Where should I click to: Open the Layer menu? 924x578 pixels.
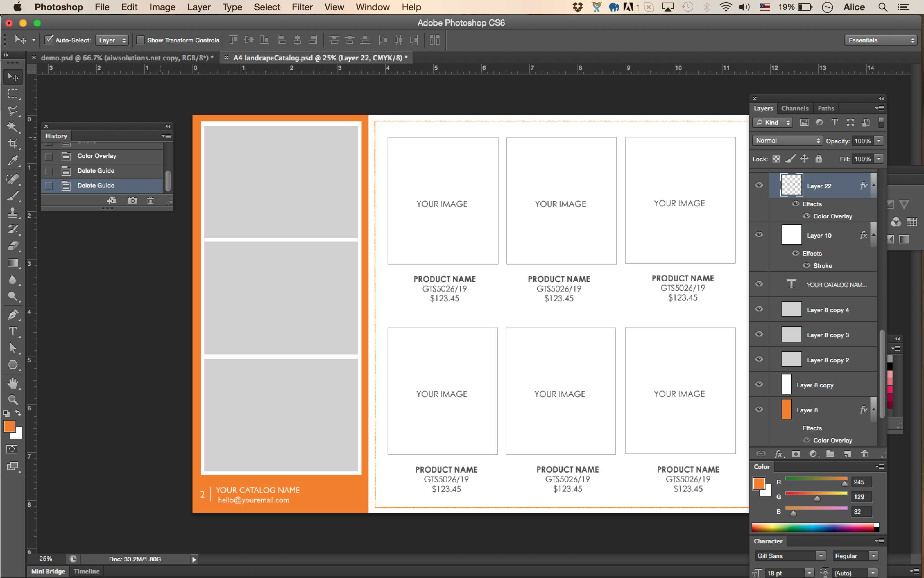pos(199,7)
